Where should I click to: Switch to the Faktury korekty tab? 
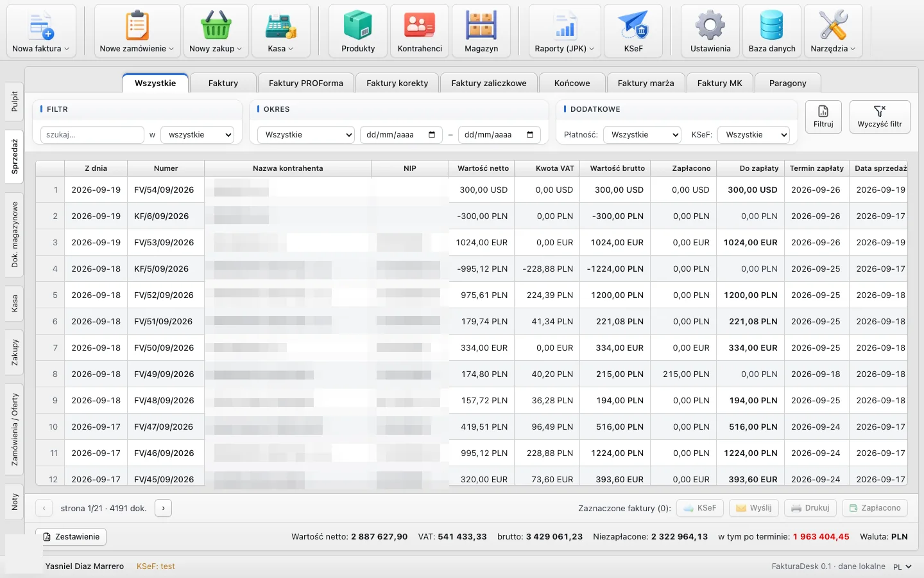coord(397,83)
